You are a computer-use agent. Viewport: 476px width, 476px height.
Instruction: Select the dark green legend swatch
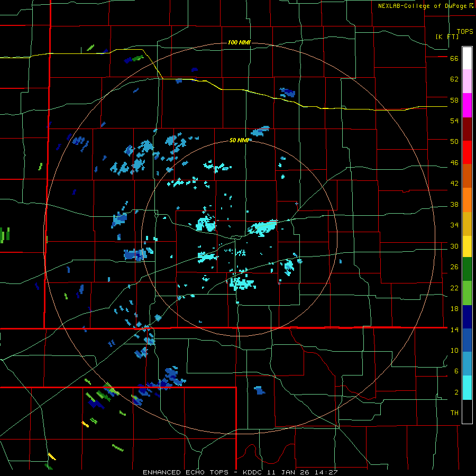tap(467, 269)
